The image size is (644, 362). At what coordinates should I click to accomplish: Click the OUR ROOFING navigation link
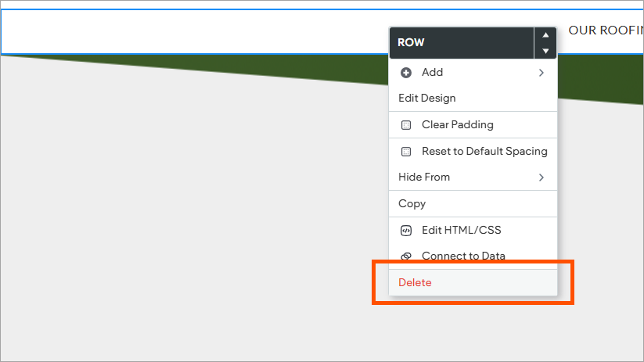(605, 30)
